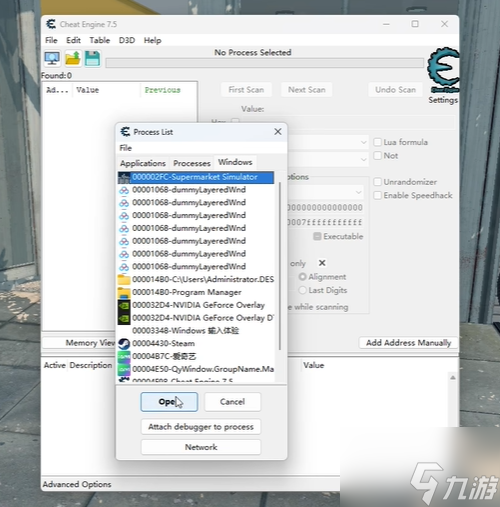Screen dimensions: 500x507
Task: Select the Last Digits radio button
Action: [303, 290]
